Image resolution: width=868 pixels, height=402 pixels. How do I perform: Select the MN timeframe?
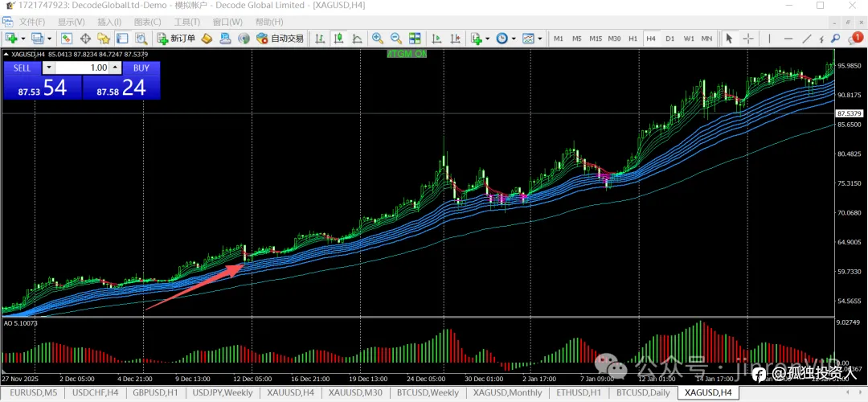(x=707, y=39)
